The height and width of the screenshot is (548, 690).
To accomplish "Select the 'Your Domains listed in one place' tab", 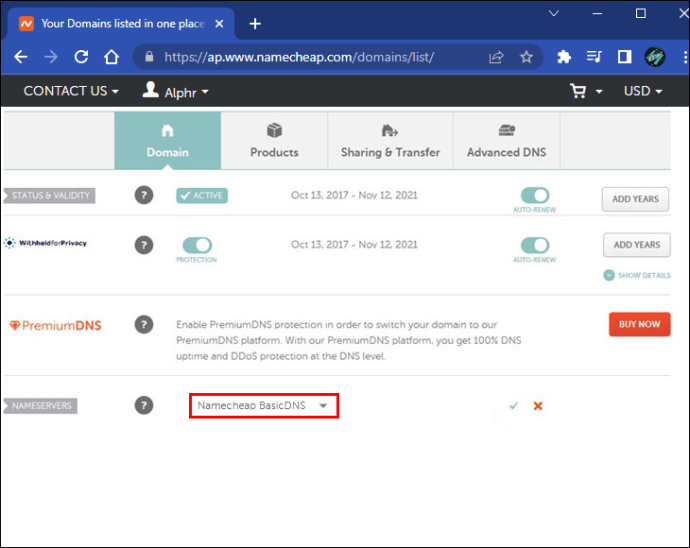I will click(x=122, y=24).
